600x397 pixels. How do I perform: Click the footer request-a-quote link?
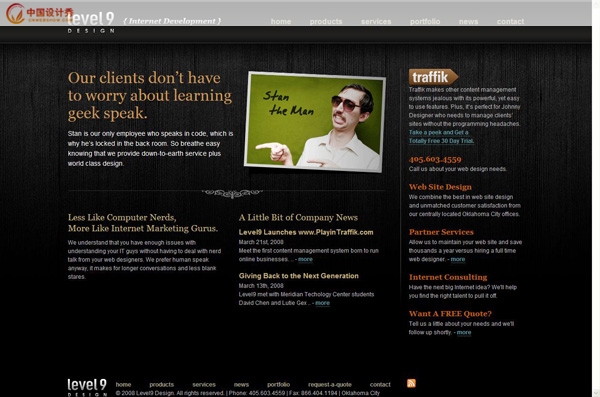(330, 384)
